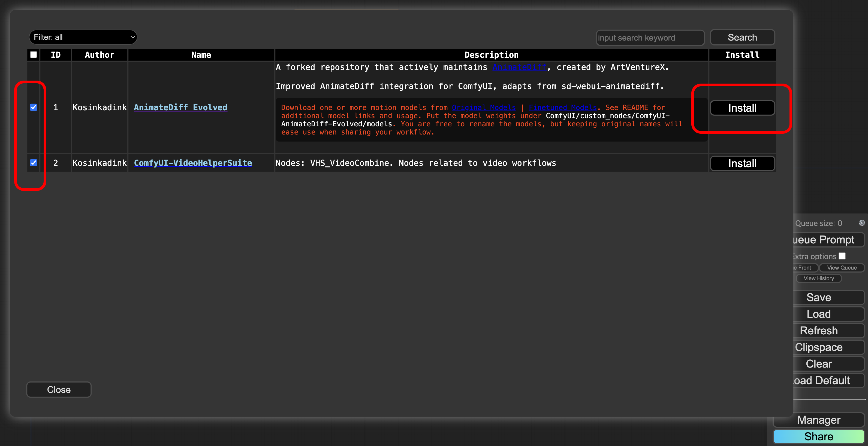Viewport: 868px width, 446px height.
Task: Open the Manager menu
Action: [x=818, y=420]
